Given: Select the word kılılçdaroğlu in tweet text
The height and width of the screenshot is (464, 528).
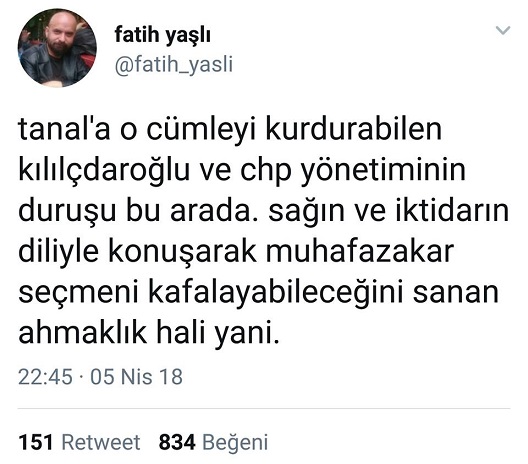Looking at the screenshot, I should pos(104,170).
